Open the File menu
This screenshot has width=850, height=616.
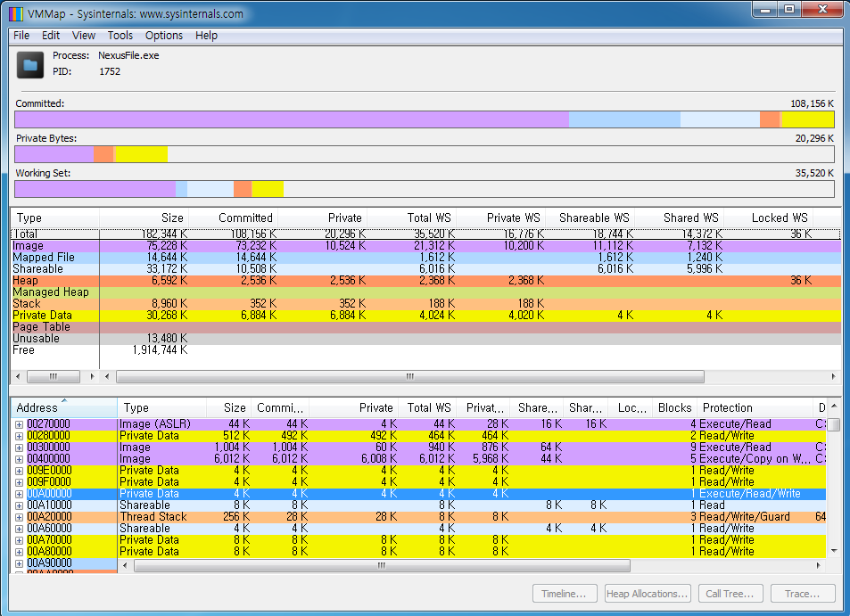[21, 36]
